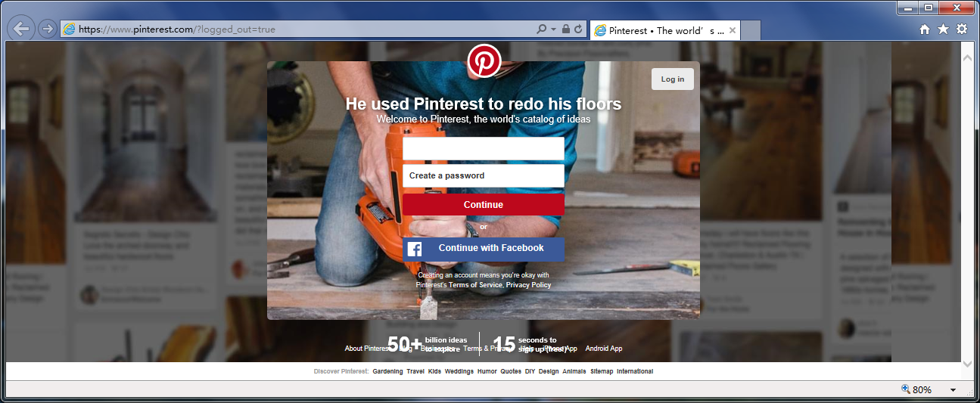Open the Android App footer link

(x=604, y=349)
